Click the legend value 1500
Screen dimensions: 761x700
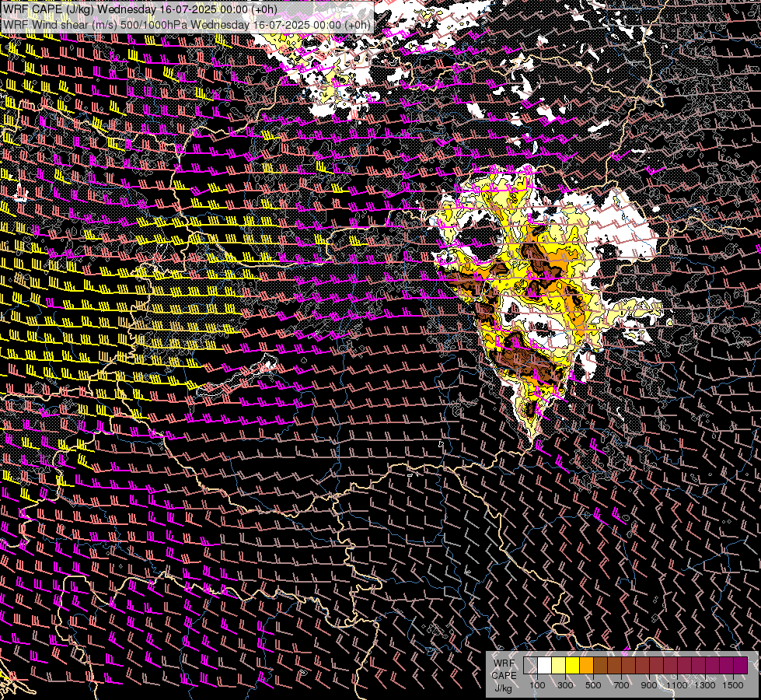point(733,685)
